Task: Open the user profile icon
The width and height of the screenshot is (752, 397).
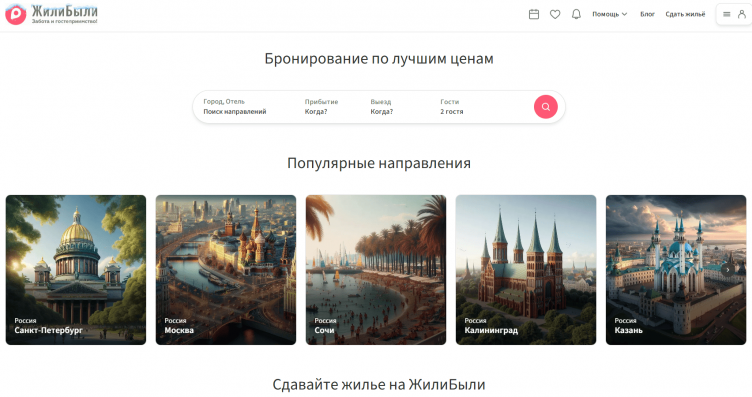Action: pos(742,14)
